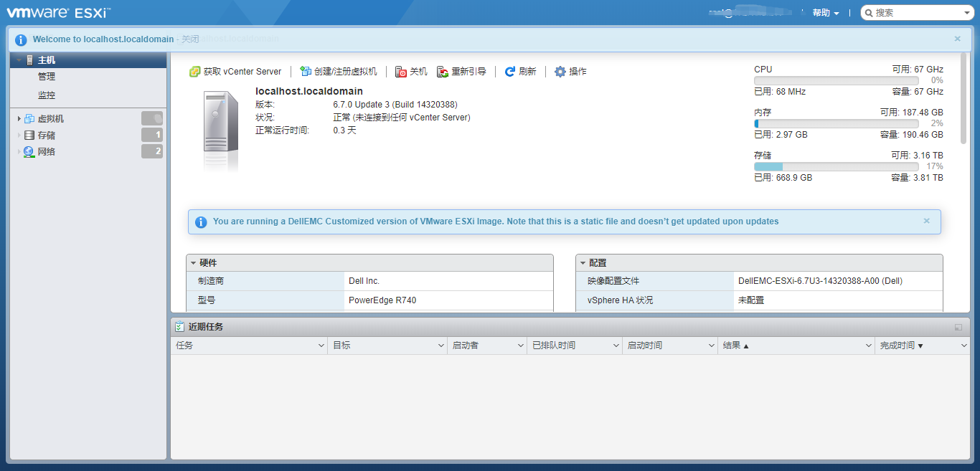This screenshot has height=471, width=980.
Task: Open the 帮助 menu
Action: (825, 12)
